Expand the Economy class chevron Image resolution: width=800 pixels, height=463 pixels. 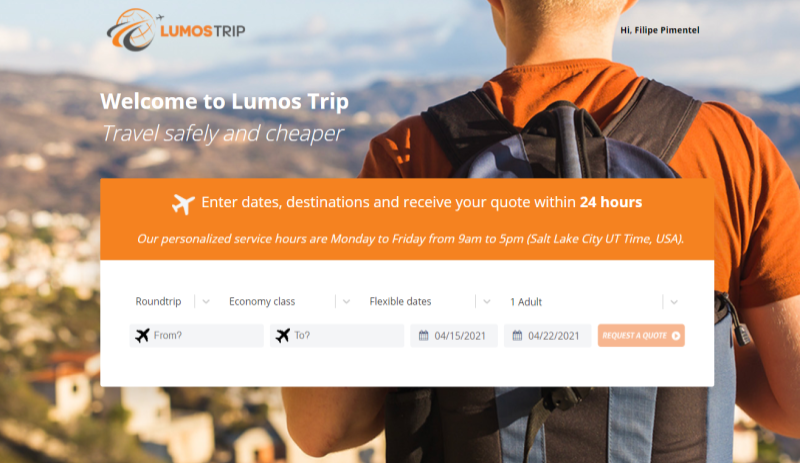(346, 302)
